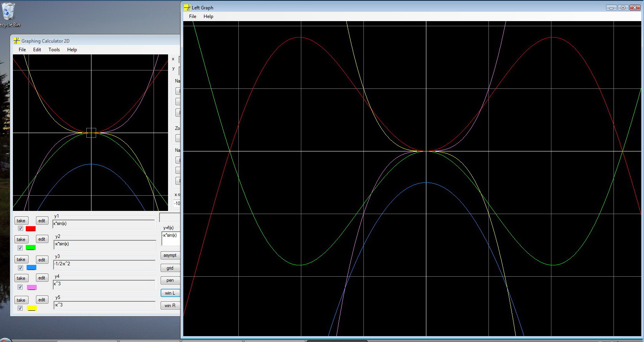
Task: Uncheck the y3 blue curve checkbox
Action: (x=20, y=268)
